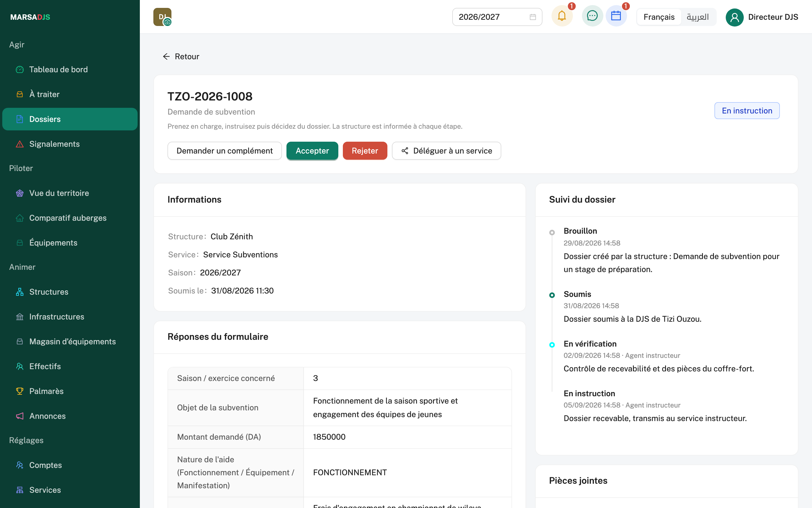The image size is (812, 508).
Task: Switch language to العربية
Action: 698,17
